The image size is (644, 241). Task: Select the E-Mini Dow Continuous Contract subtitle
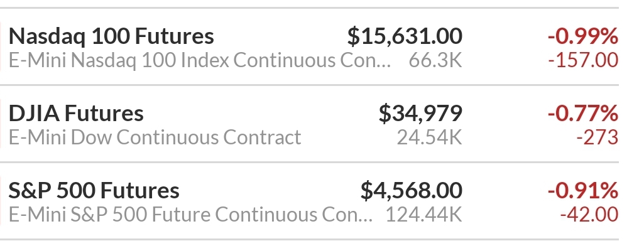155,137
